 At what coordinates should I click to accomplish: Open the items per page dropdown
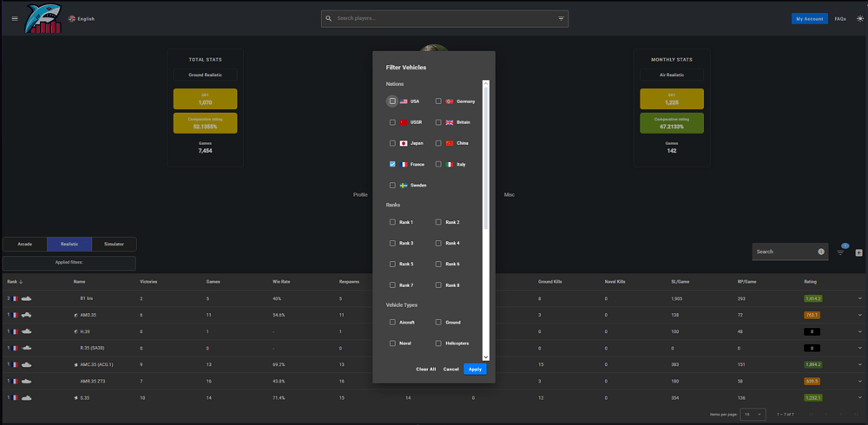(753, 415)
